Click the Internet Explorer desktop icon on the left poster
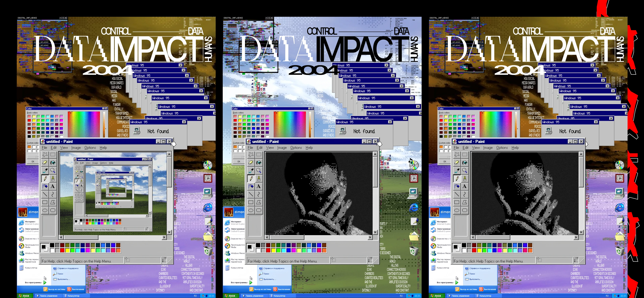Screen dimensions: 644x298 [208, 207]
